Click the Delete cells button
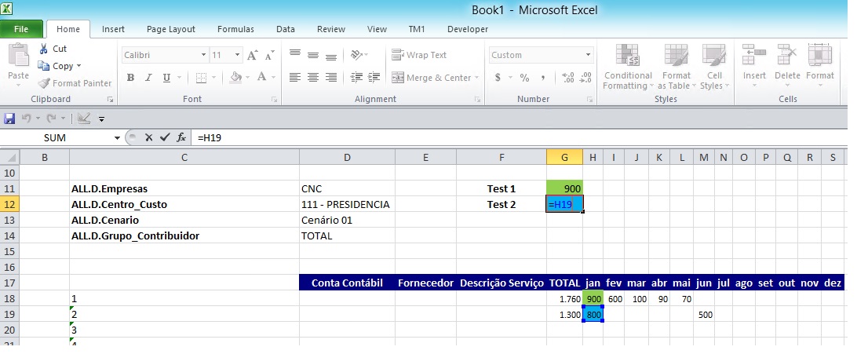Screen dimensions: 868x354 (x=787, y=64)
